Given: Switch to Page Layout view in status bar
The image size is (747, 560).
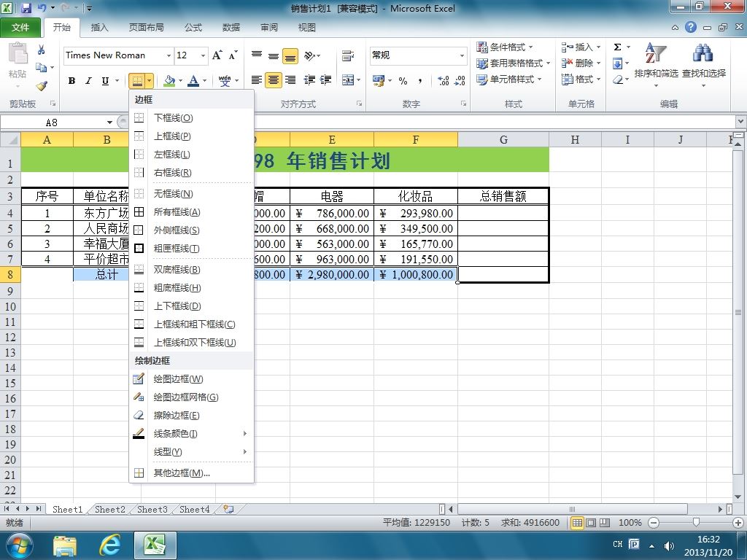Looking at the screenshot, I should point(591,523).
